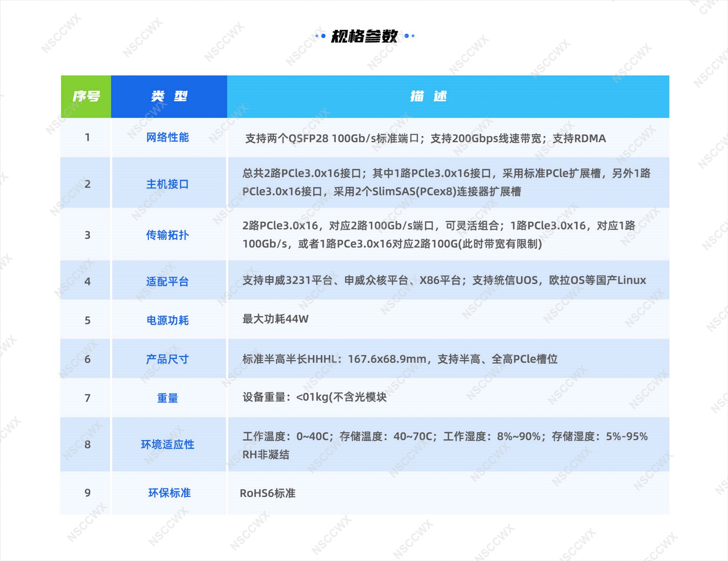Click the 工作温度 environment description
The height and width of the screenshot is (561, 728).
click(x=445, y=445)
